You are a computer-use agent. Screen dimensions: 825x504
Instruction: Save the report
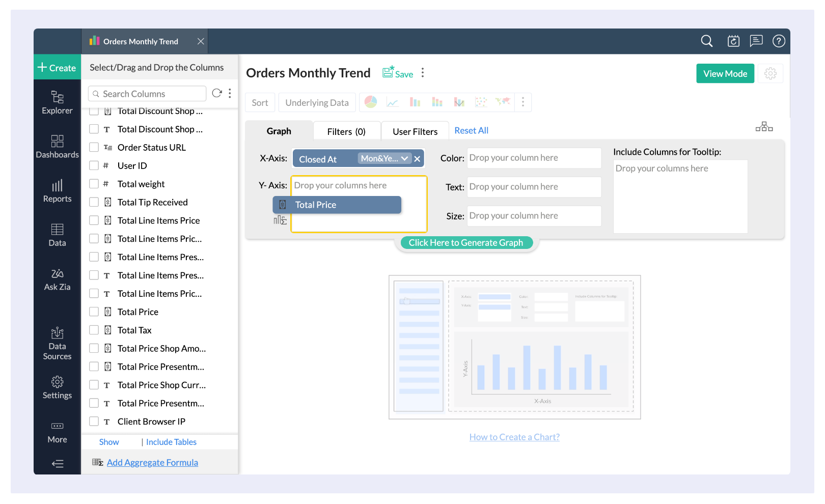point(398,73)
